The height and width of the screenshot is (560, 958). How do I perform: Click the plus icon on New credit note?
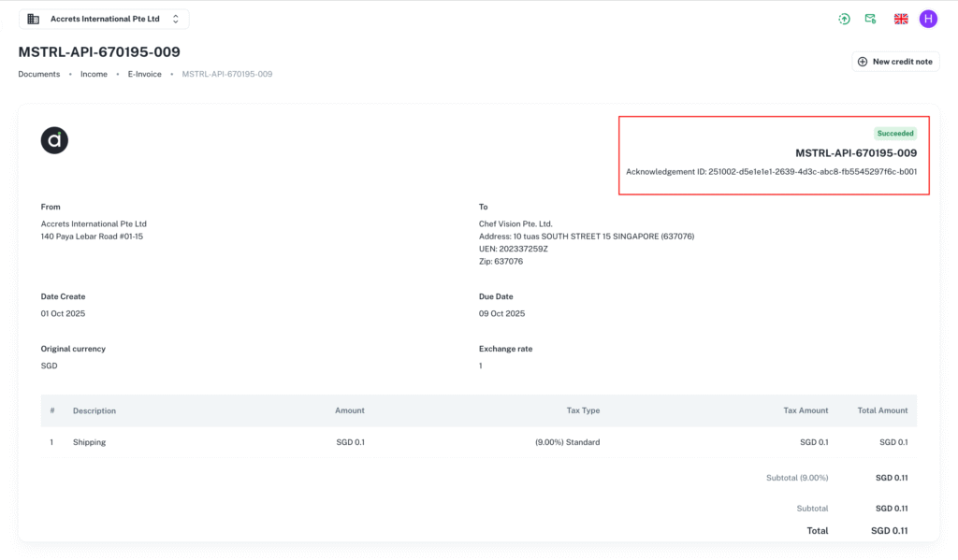(861, 61)
